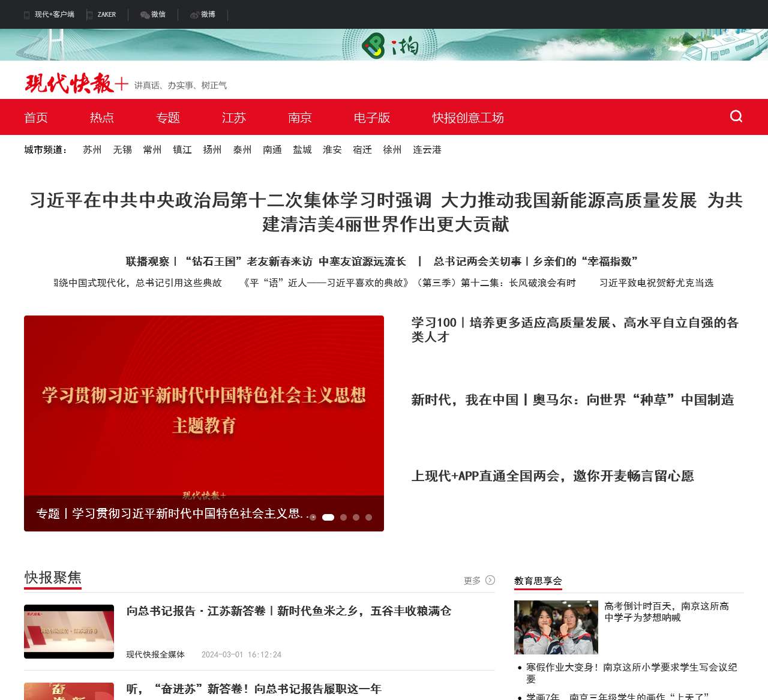Open the search magnifier icon
This screenshot has width=768, height=700.
(x=736, y=116)
